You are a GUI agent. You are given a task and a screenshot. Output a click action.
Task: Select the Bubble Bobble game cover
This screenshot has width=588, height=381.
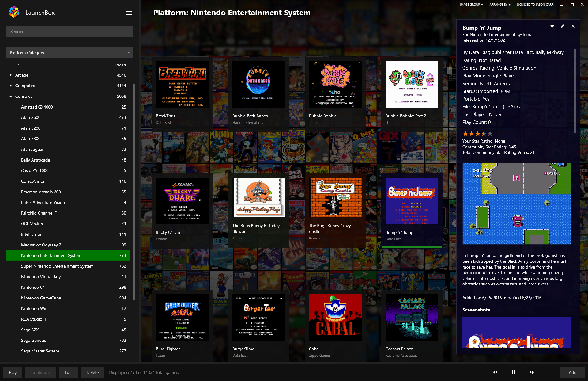(x=335, y=84)
